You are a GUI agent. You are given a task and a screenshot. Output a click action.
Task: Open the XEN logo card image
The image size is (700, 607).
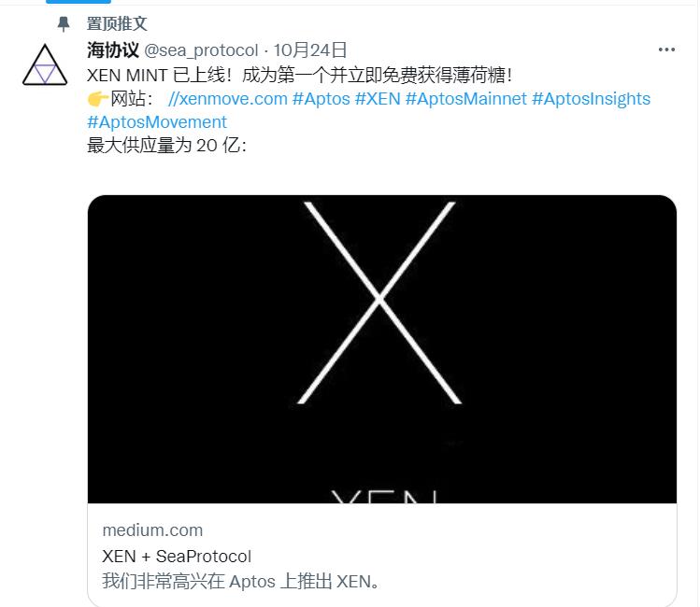(382, 349)
